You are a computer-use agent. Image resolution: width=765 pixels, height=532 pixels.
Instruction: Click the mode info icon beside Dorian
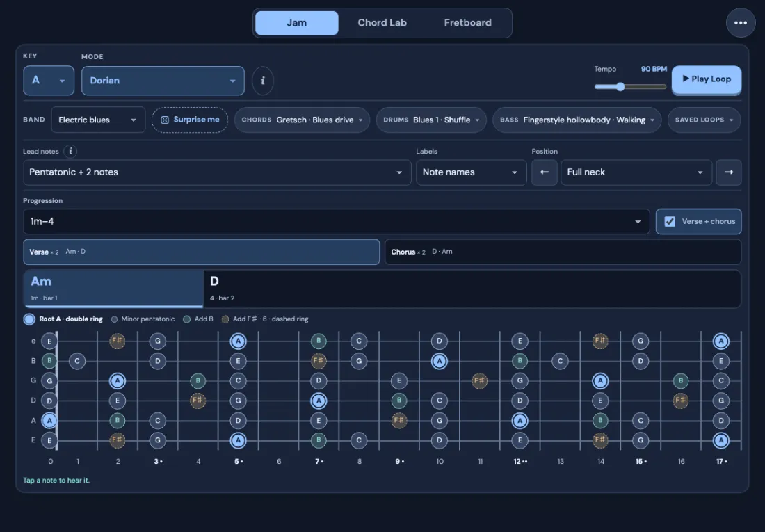[x=262, y=81]
